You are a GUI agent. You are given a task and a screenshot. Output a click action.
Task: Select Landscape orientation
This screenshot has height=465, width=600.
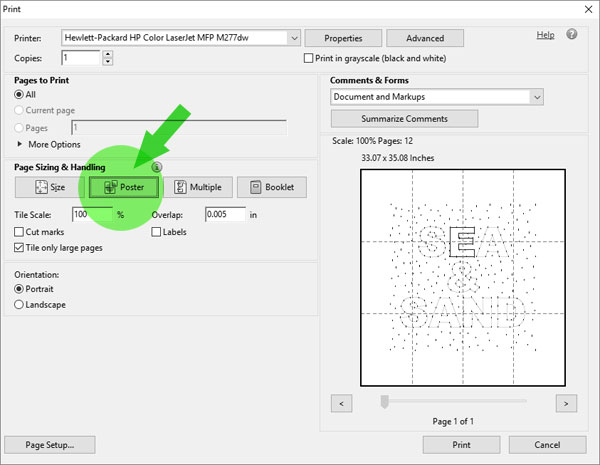[18, 305]
